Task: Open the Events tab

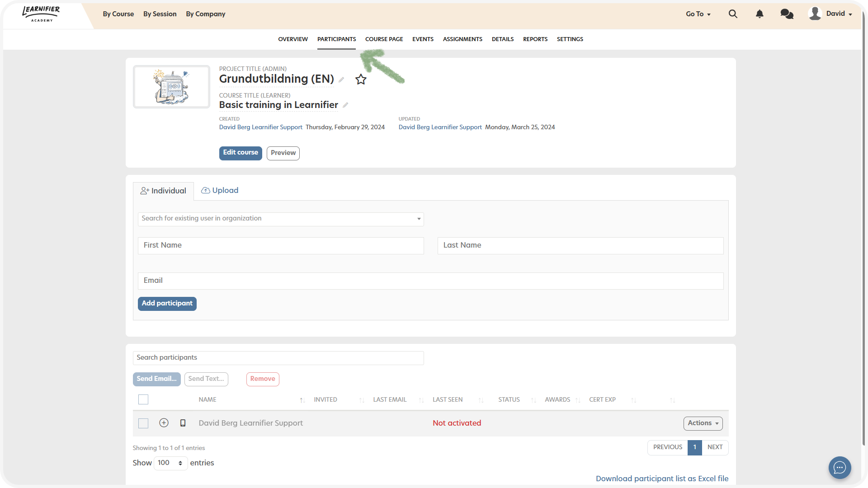Action: pos(423,39)
